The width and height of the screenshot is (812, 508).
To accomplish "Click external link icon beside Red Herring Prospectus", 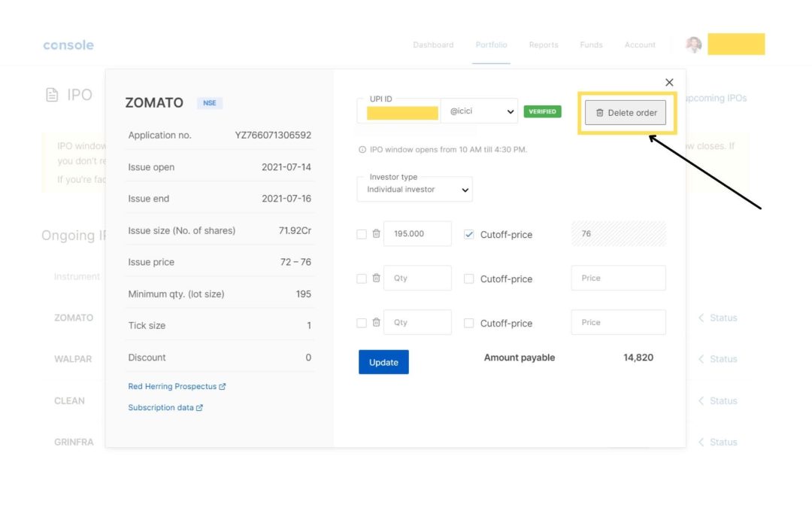I will click(x=222, y=387).
